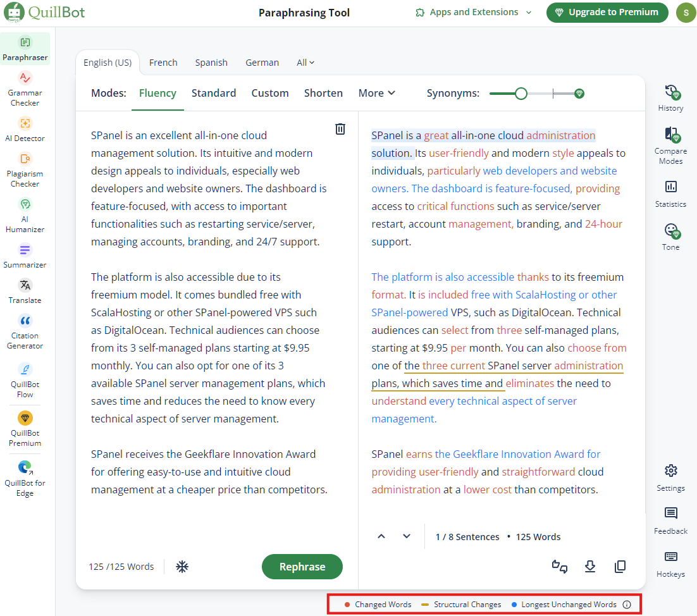Open the Statistics panel
The height and width of the screenshot is (616, 697).
[671, 194]
